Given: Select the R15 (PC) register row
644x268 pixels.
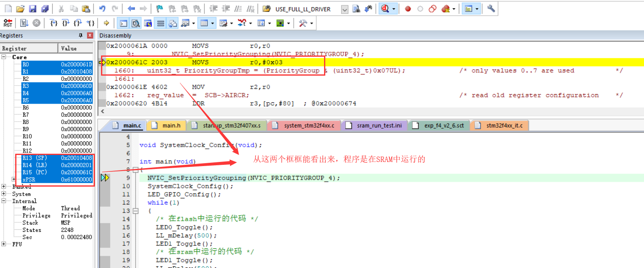Looking at the screenshot, I should point(57,172).
